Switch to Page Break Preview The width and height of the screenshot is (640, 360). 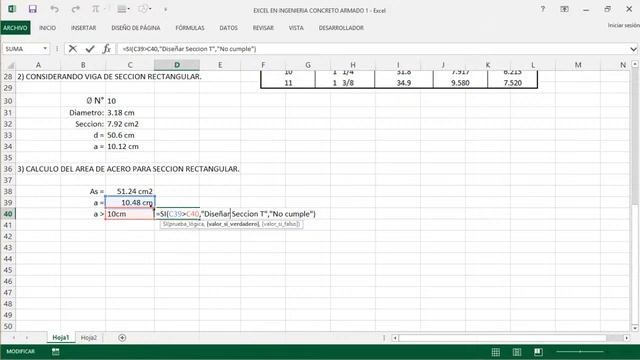(538, 352)
